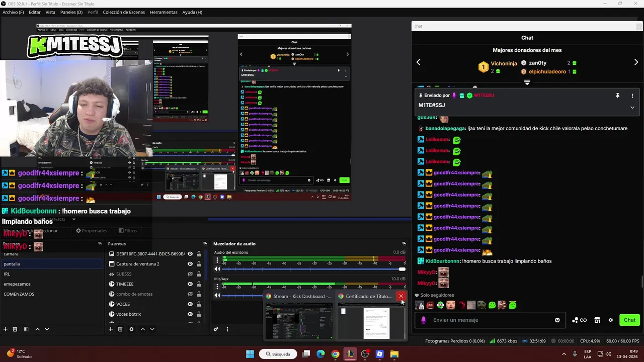
Task: Delete selected scene with the trash icon
Action: coord(15,329)
